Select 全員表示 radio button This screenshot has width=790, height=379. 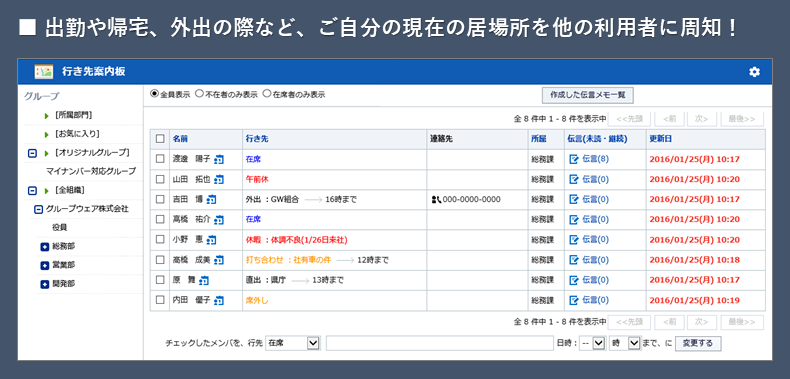[154, 94]
